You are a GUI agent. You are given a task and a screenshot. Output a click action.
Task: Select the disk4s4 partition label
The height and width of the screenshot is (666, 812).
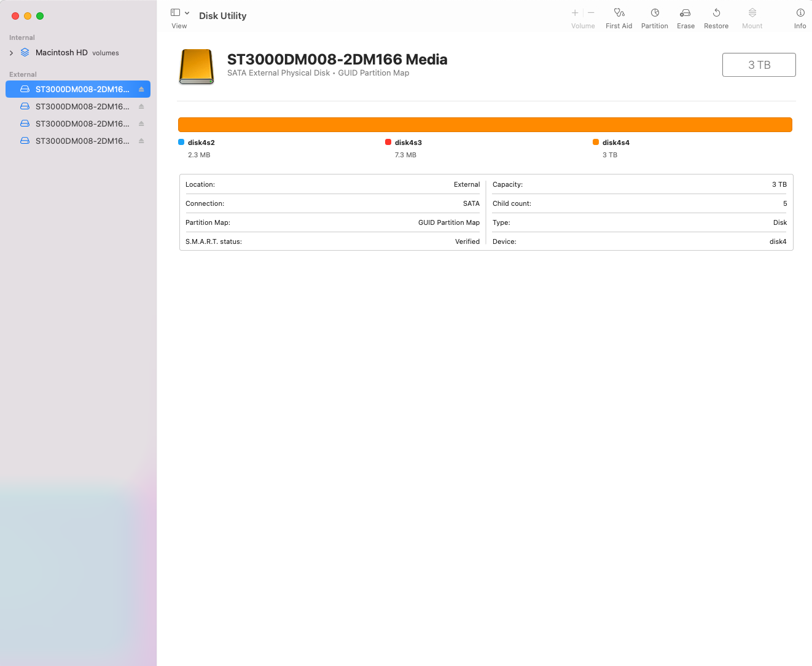616,143
